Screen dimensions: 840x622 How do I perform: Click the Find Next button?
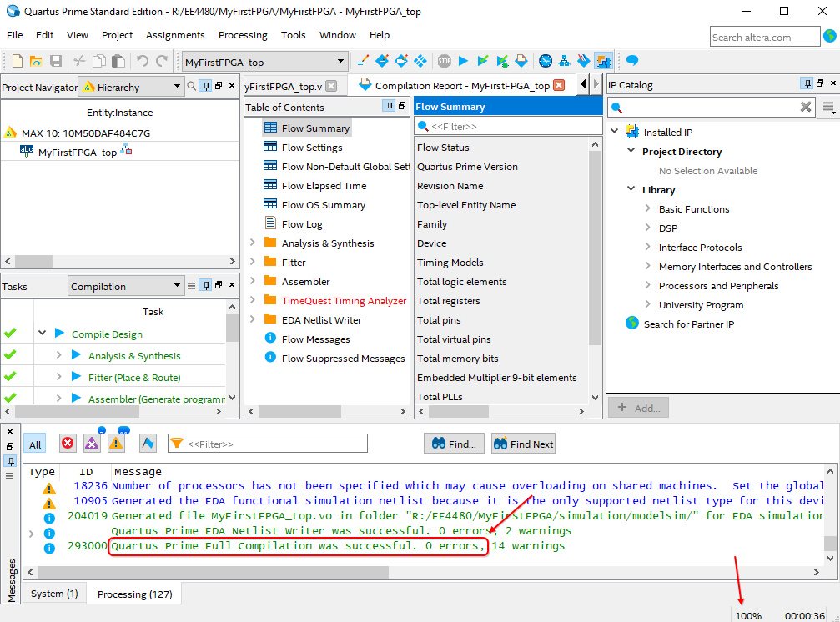pos(523,444)
